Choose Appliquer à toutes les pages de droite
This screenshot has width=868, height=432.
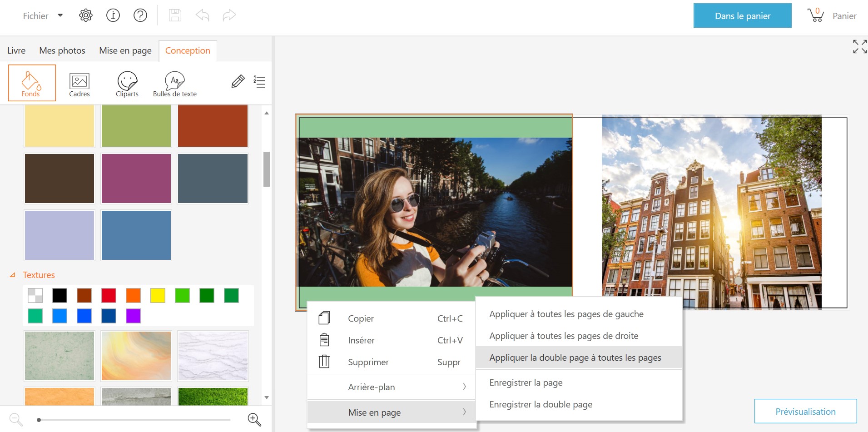579,336
